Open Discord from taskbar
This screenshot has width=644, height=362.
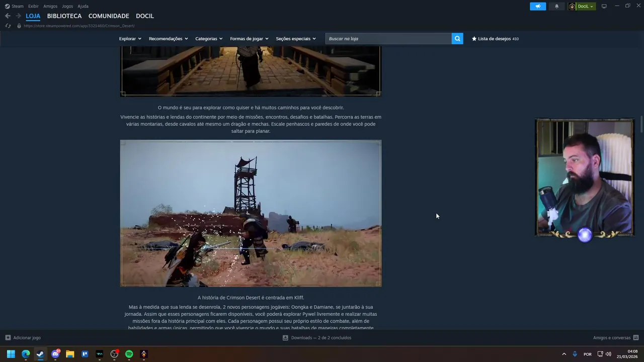click(55, 354)
